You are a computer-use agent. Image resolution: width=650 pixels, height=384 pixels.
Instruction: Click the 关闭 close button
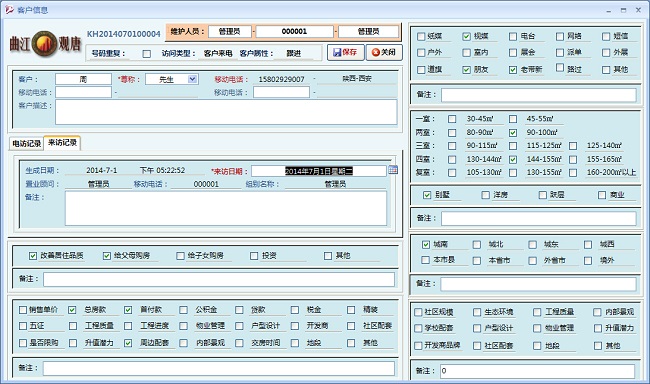384,52
